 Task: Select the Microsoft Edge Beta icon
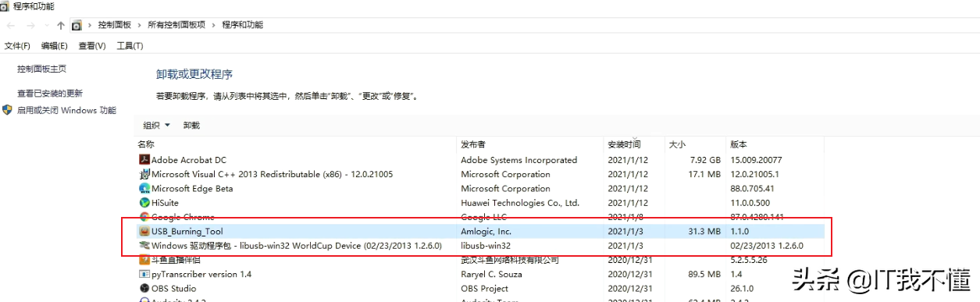tap(144, 188)
